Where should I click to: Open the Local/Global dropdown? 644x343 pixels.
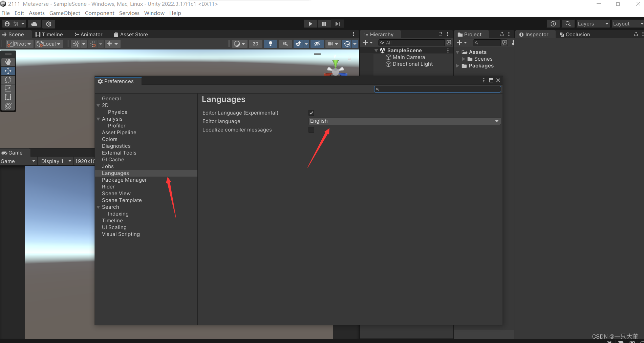click(x=49, y=44)
